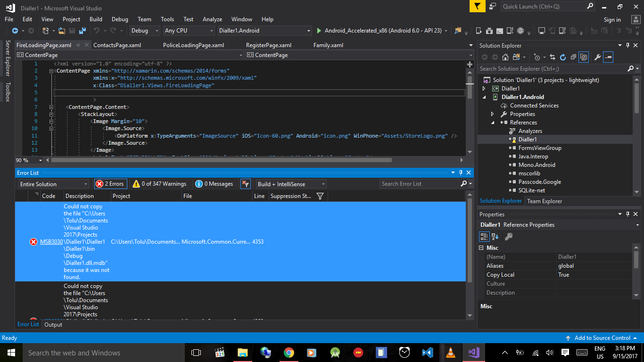644x362 pixels.
Task: Open the Android Adb command prompt icon
Action: (500, 31)
